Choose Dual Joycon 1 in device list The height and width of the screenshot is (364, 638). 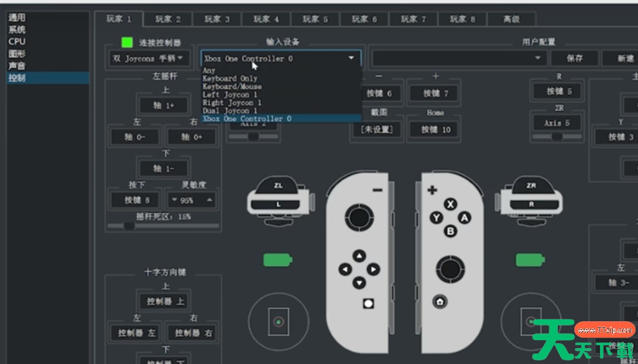pos(230,111)
